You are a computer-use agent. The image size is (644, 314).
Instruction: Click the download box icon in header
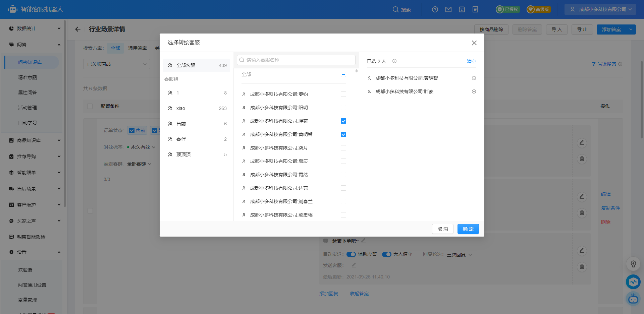click(462, 9)
